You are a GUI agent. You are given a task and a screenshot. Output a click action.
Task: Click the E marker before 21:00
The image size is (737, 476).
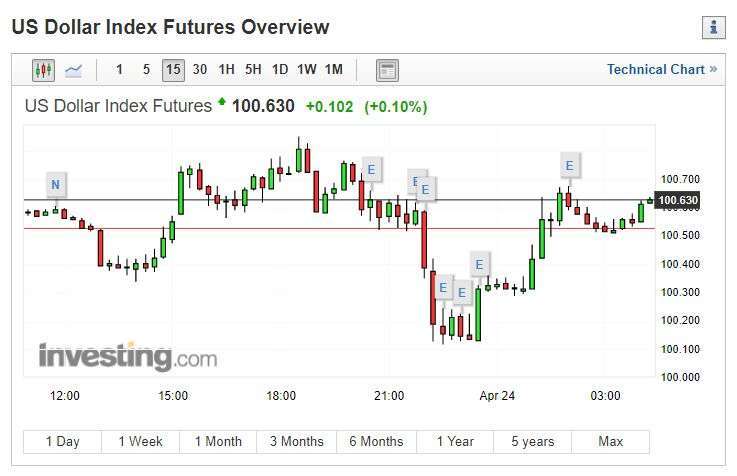click(x=371, y=169)
